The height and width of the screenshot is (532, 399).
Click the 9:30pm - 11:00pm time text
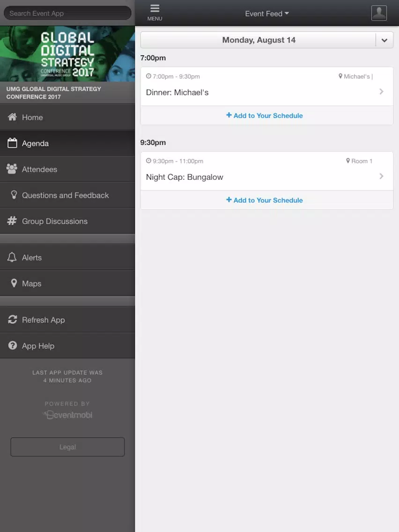coord(178,161)
